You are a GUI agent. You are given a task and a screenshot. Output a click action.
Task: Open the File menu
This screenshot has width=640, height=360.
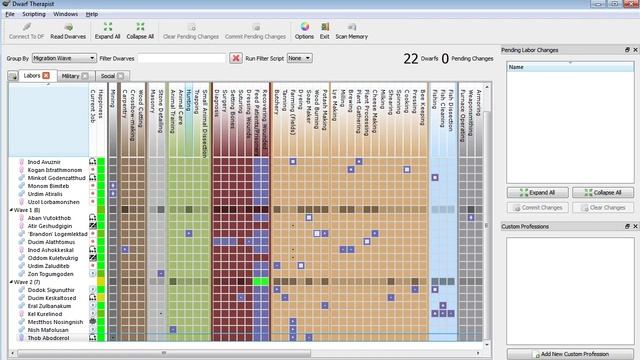[x=10, y=14]
